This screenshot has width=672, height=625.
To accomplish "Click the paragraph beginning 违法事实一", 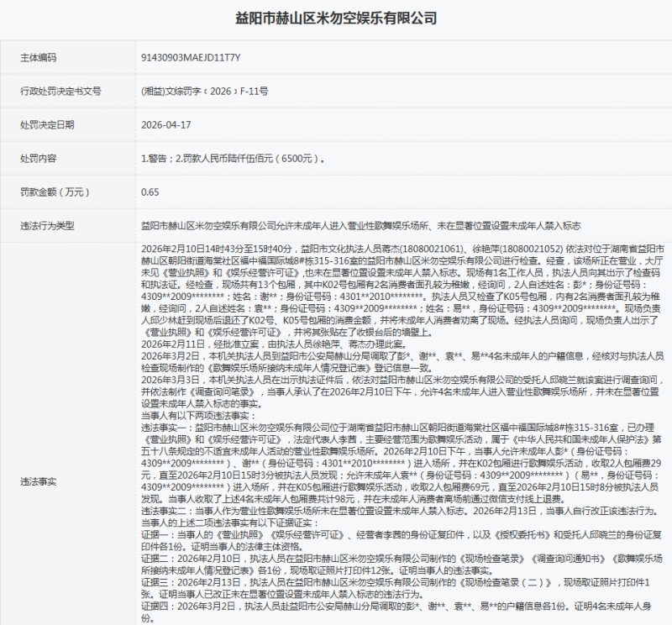I will pos(402,464).
